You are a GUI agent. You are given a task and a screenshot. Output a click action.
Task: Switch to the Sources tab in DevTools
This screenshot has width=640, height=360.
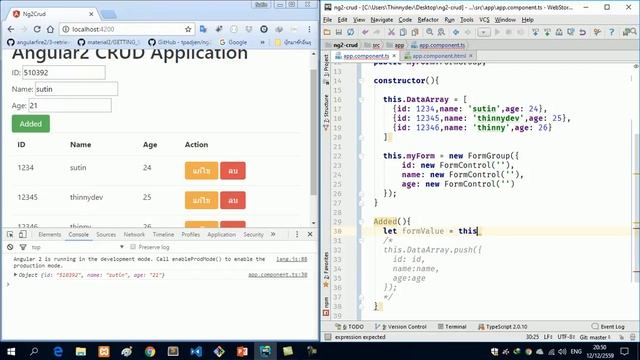[106, 234]
